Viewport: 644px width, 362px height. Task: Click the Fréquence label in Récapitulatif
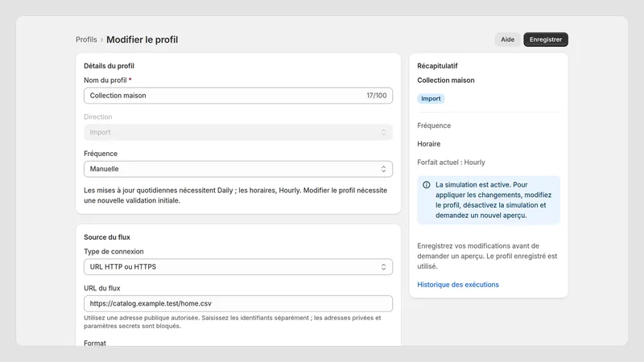[434, 125]
